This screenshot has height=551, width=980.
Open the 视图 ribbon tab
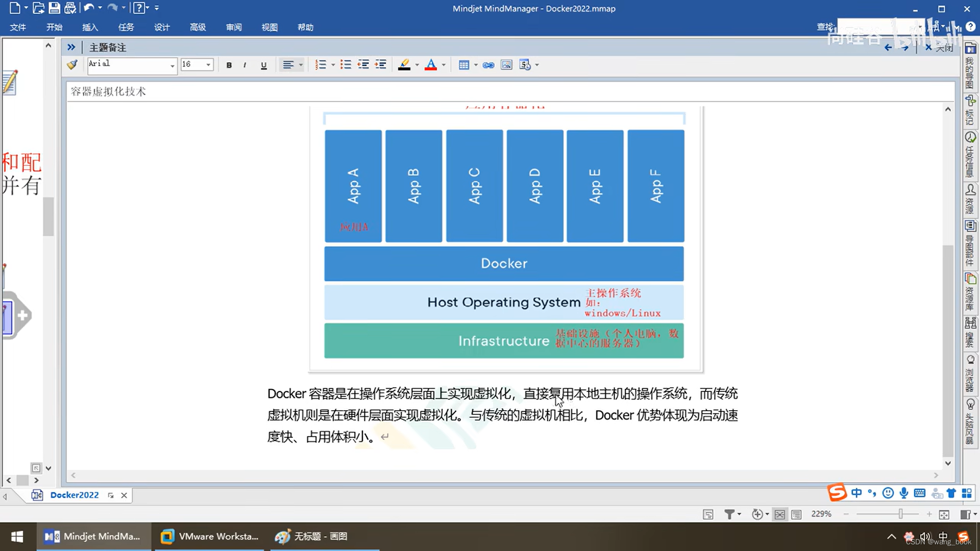pos(269,27)
